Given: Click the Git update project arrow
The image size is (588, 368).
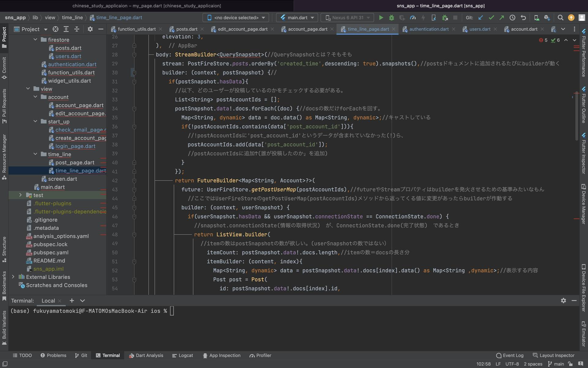Looking at the screenshot, I should [x=481, y=18].
